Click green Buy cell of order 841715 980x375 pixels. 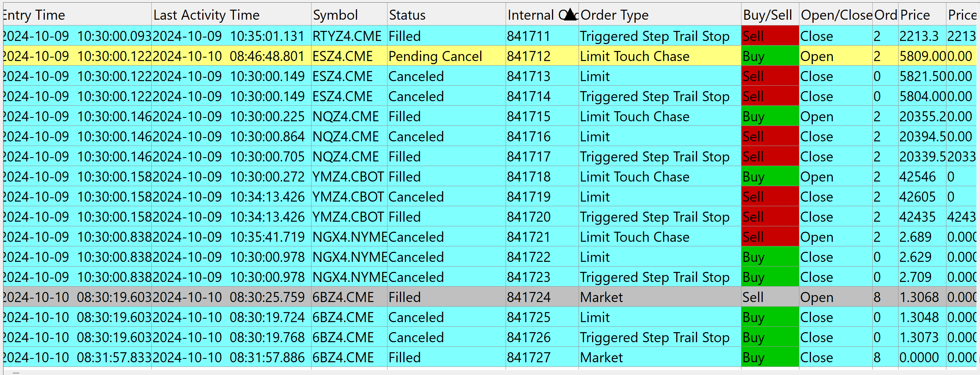pos(769,117)
